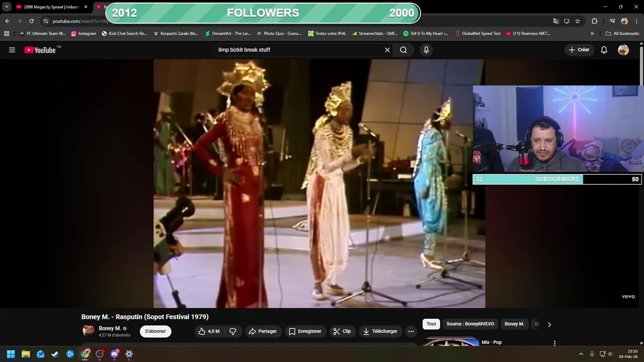Viewport: 644px width, 362px height.
Task: Close the 2098 Megacity Sprawl tab
Action: tap(86, 7)
